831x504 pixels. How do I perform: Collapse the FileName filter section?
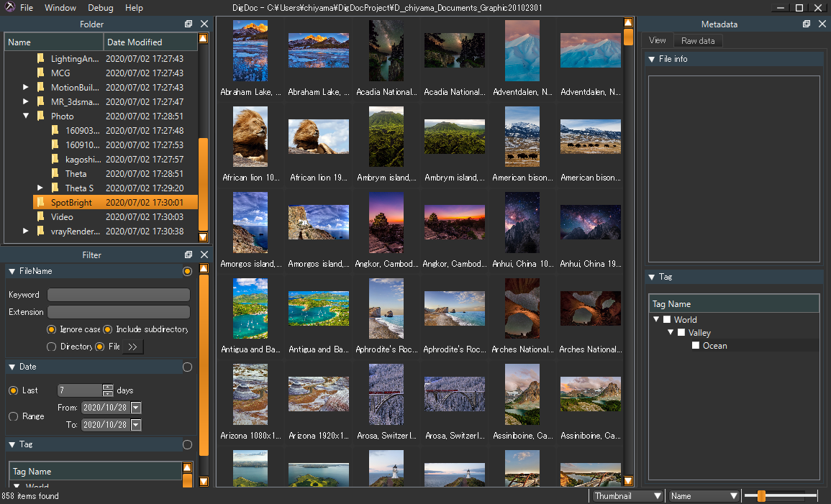(12, 271)
